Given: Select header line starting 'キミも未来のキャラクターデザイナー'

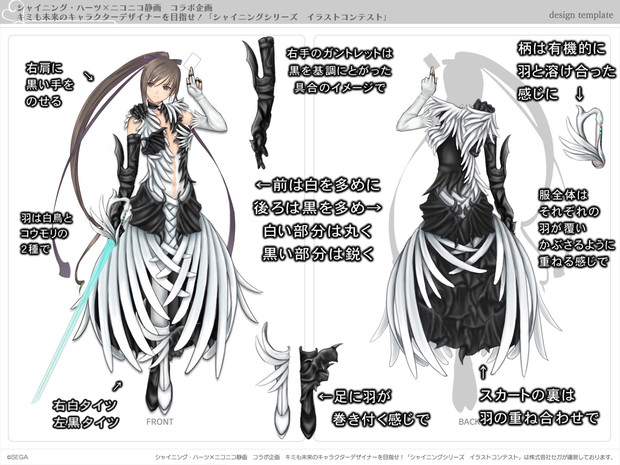Looking at the screenshot, I should pyautogui.click(x=202, y=17).
